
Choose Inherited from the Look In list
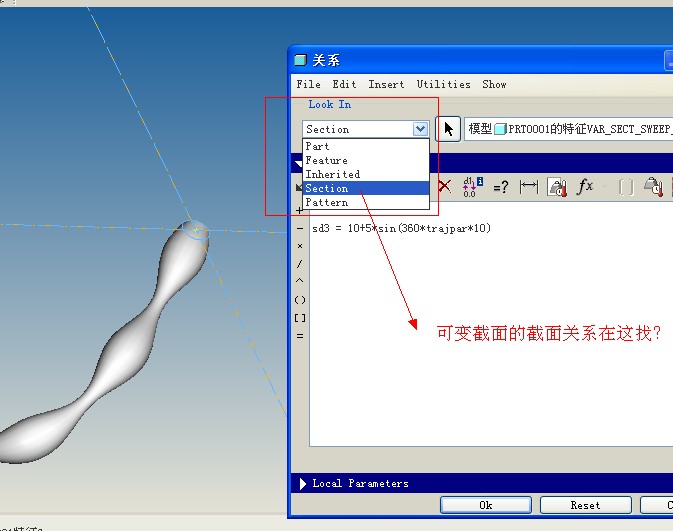(x=366, y=174)
